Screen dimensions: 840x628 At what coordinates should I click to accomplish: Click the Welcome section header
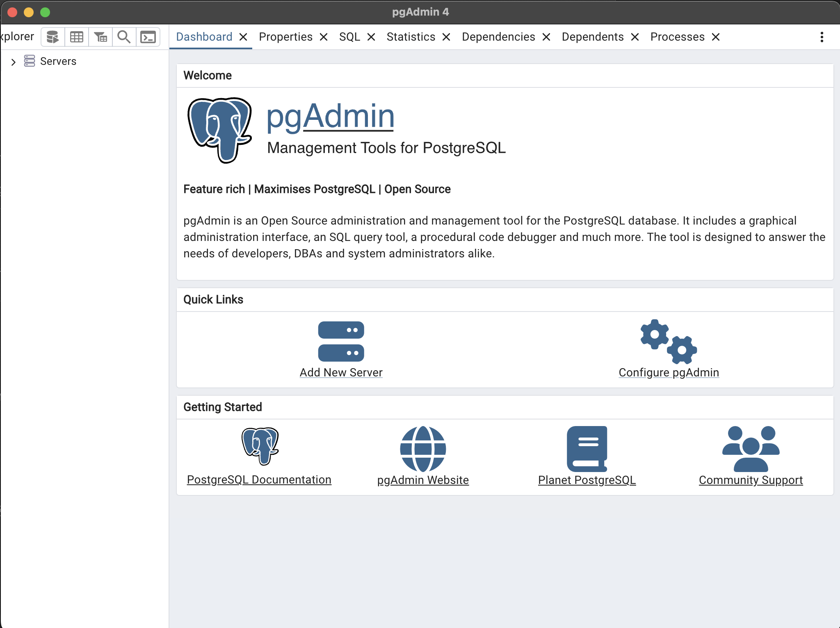pos(208,76)
